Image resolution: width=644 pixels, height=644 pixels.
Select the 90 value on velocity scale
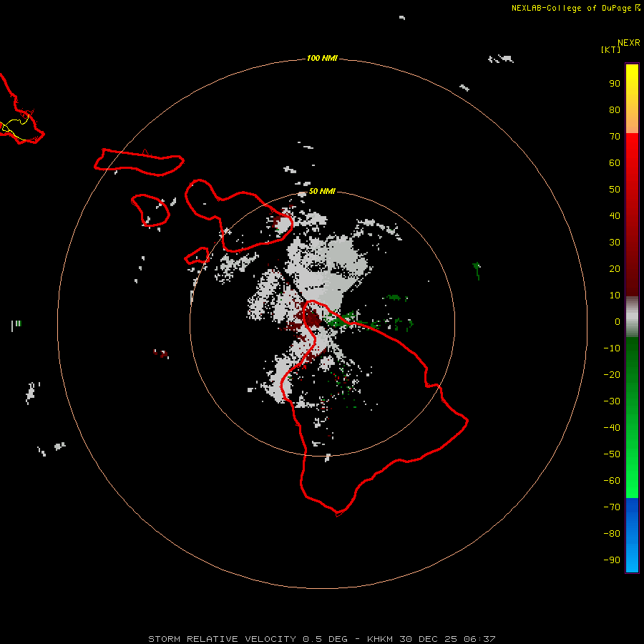click(x=615, y=84)
